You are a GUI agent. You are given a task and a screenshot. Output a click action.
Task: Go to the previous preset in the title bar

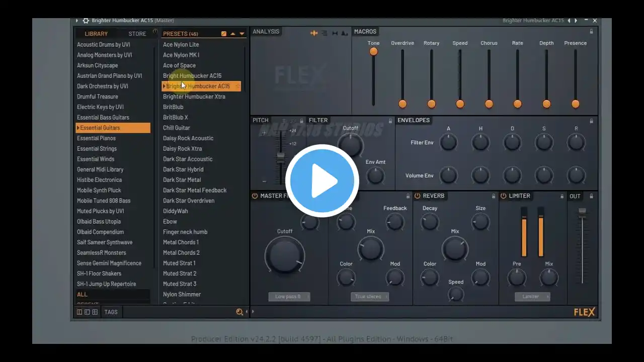[569, 21]
